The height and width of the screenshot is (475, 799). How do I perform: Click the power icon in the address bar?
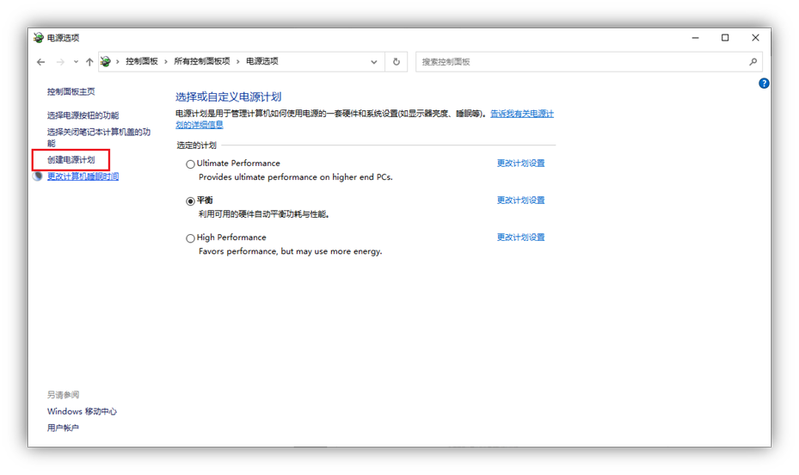106,62
